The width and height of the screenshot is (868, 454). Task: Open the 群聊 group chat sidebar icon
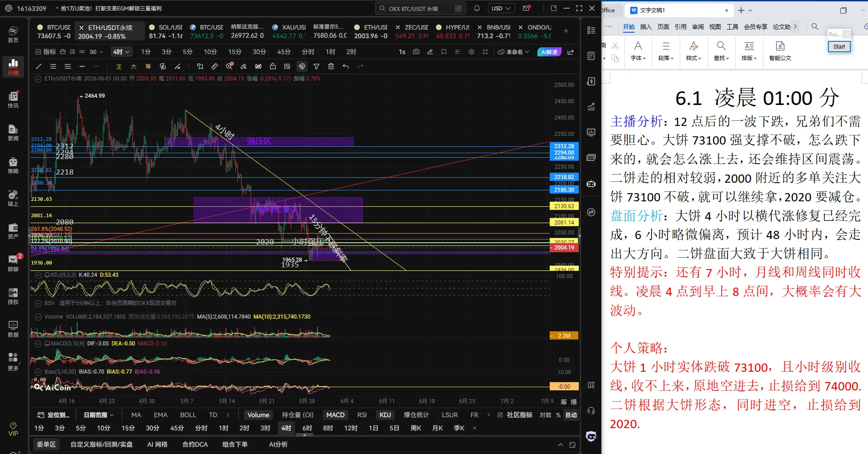(13, 263)
